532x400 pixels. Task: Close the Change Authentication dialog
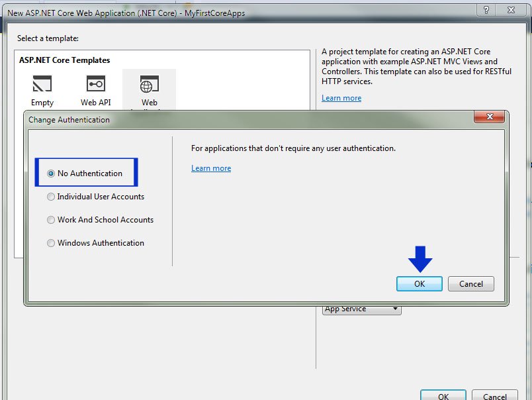pyautogui.click(x=489, y=117)
